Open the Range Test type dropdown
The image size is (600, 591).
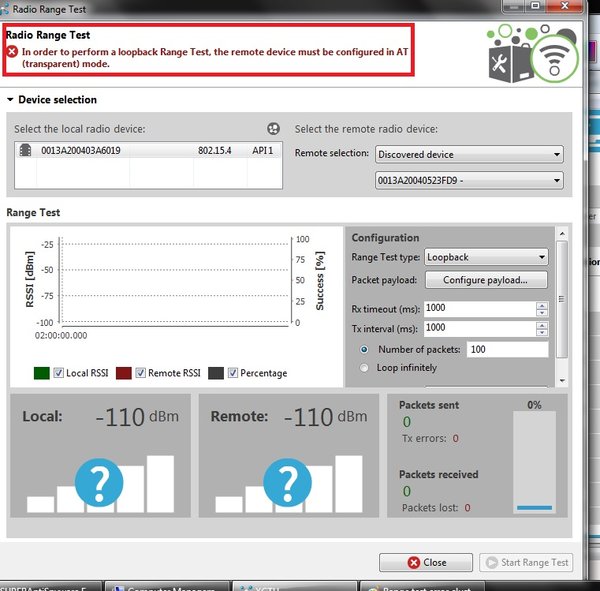click(486, 257)
